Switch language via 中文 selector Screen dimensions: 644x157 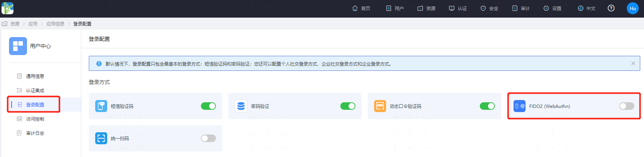[587, 8]
